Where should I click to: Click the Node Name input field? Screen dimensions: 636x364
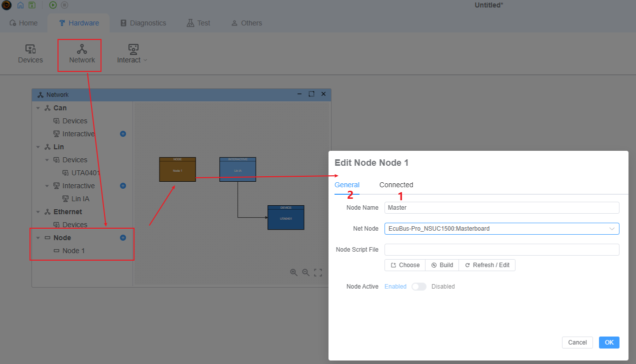tap(502, 208)
